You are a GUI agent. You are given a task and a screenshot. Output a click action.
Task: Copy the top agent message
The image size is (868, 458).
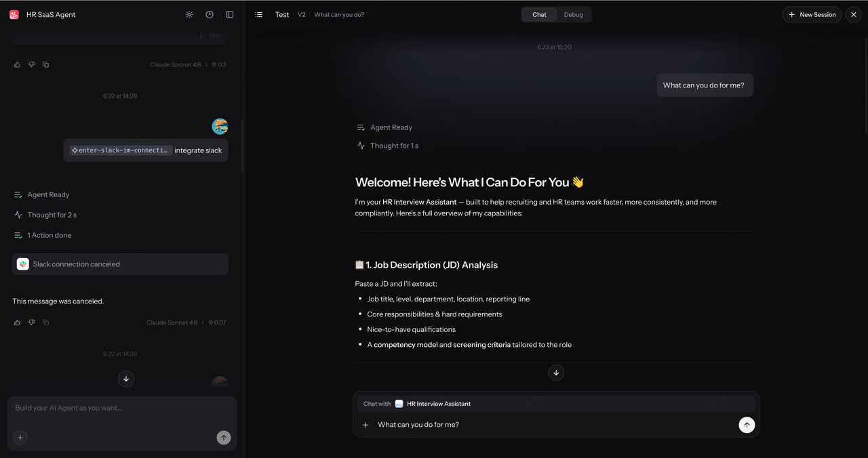45,64
